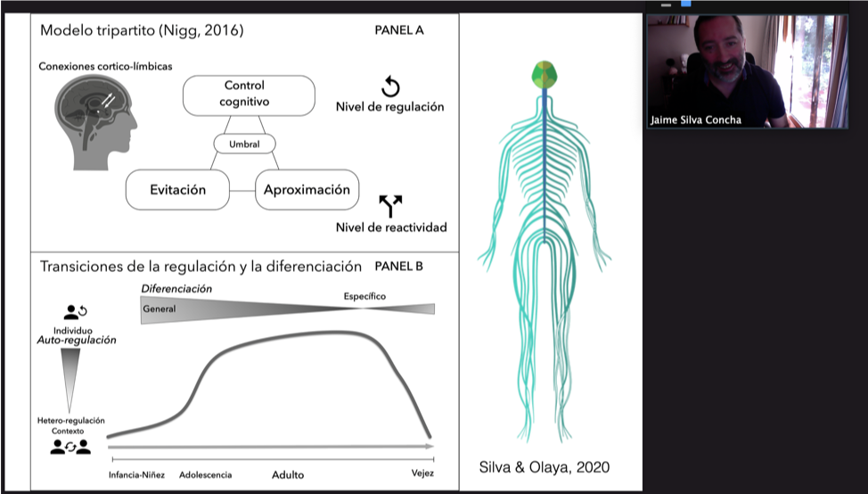Click the 'Diferenciación' label
Image resolution: width=868 pixels, height=494 pixels.
176,289
